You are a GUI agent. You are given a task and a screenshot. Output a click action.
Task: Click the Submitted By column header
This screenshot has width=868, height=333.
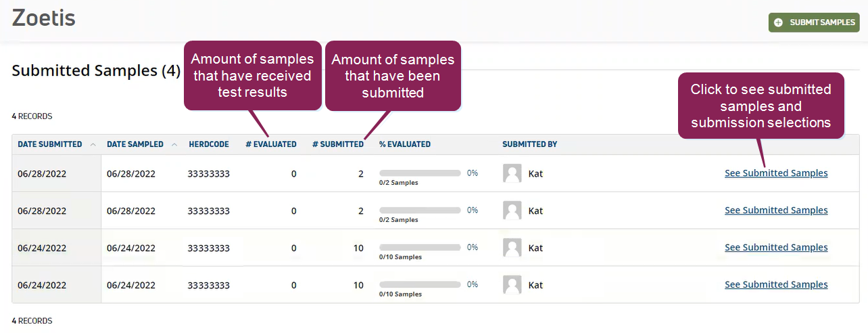(529, 144)
